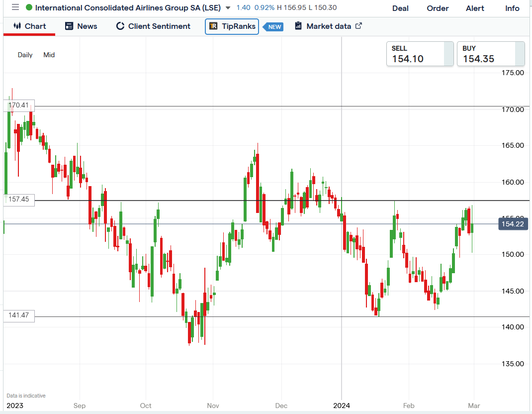
Task: Click the Client Sentiment circle icon
Action: coord(120,26)
